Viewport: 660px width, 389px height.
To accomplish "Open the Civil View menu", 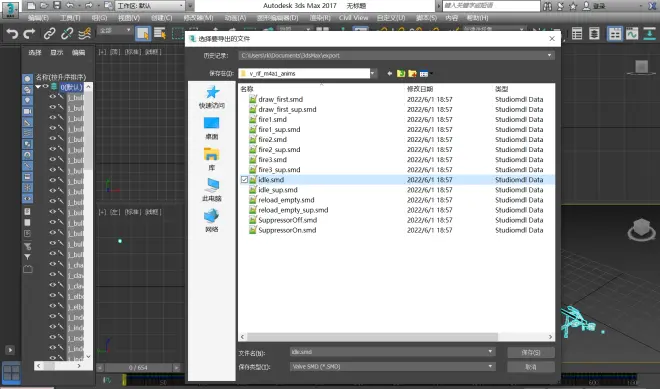I will (354, 18).
